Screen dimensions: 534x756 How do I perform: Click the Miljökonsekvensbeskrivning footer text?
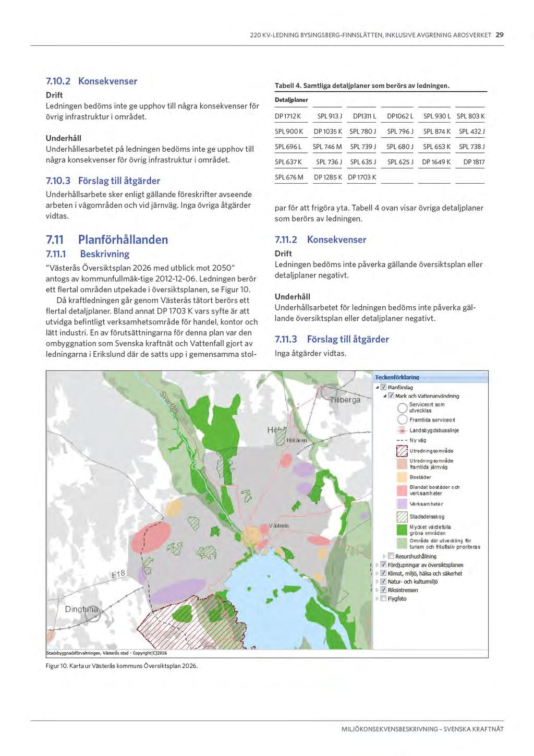coord(423,729)
